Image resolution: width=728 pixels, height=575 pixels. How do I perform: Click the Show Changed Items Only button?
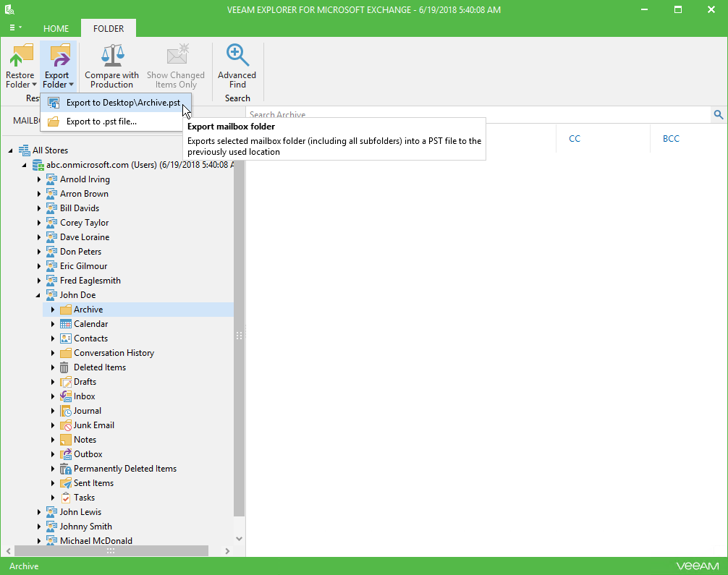[x=176, y=66]
